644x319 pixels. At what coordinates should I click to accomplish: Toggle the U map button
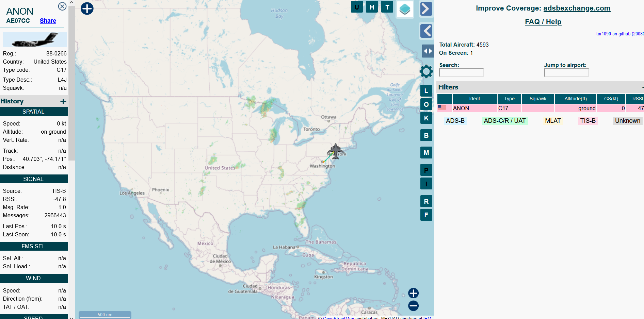point(357,7)
